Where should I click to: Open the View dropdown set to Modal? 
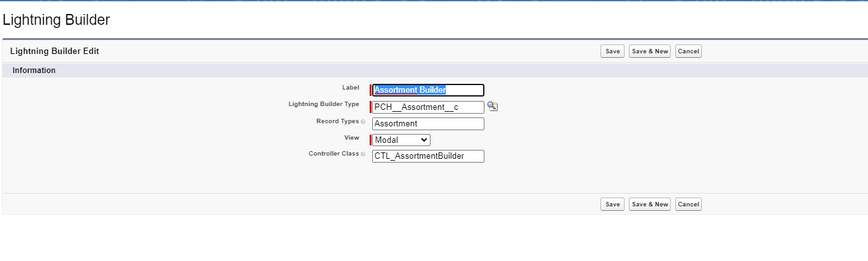tap(401, 140)
